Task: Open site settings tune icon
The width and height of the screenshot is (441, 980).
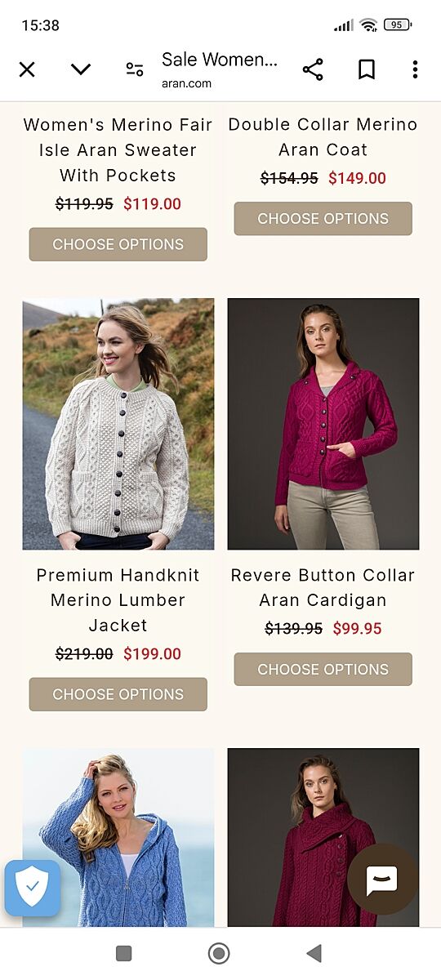Action: [x=135, y=69]
